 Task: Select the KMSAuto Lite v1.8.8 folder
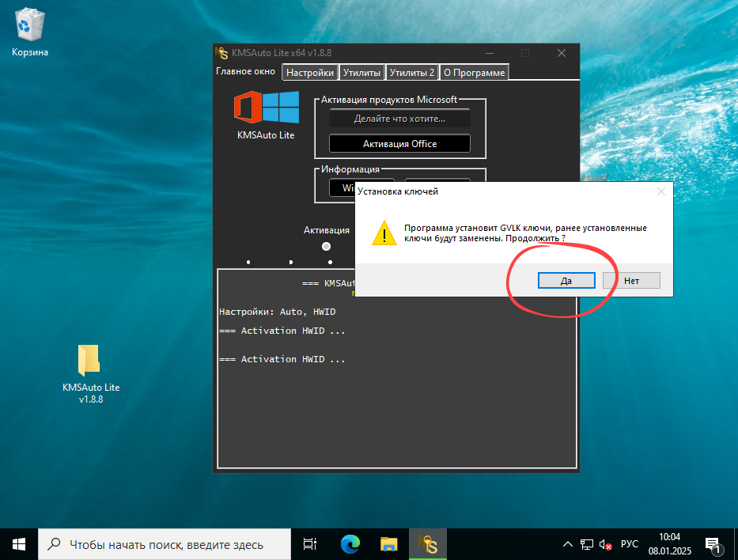click(89, 361)
